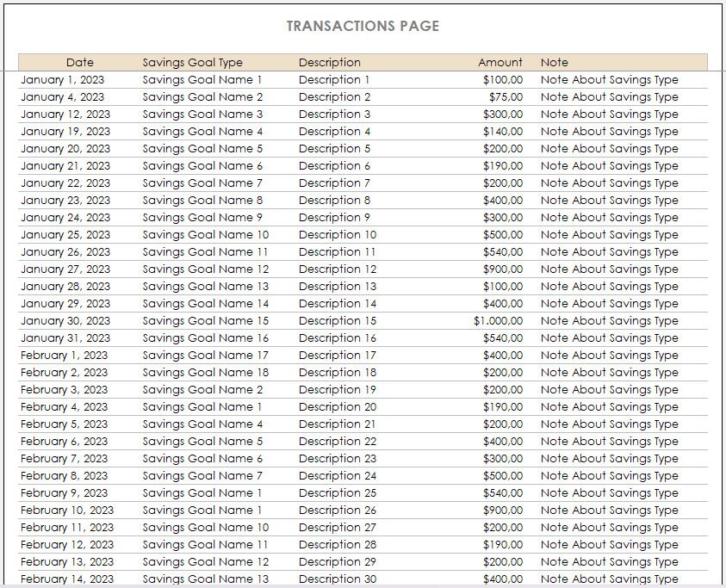
Task: Select the Description column header
Action: (x=330, y=62)
